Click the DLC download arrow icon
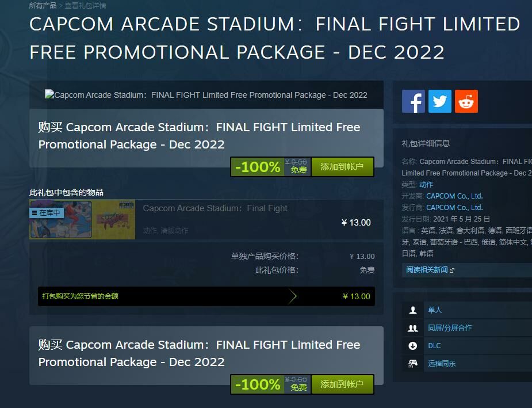This screenshot has width=532, height=408. pos(412,346)
